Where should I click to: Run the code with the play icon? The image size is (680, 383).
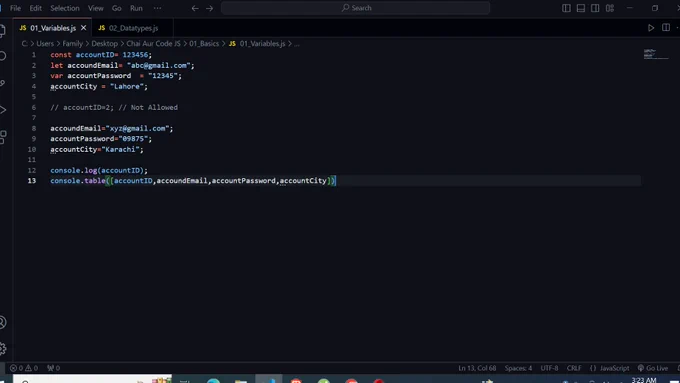tap(651, 28)
